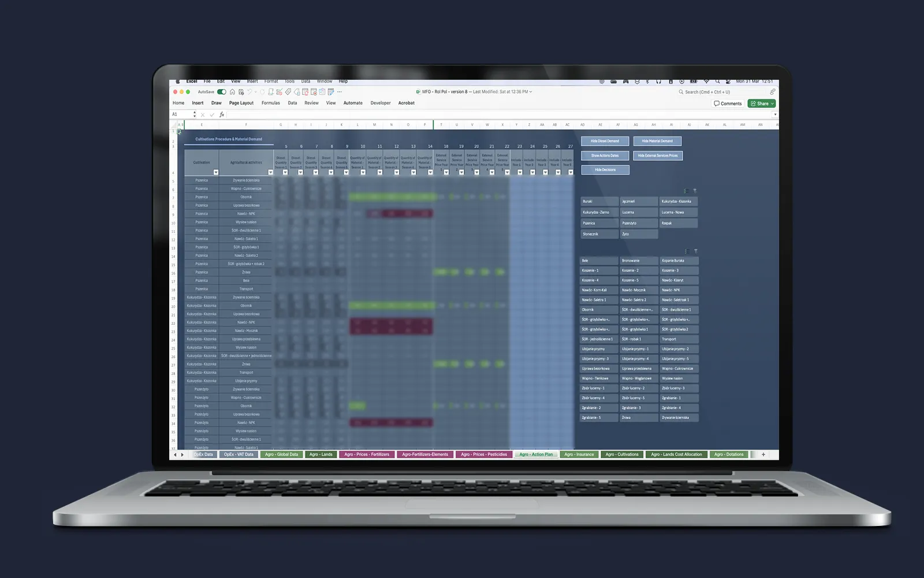924x578 pixels.
Task: Open the Developer ribbon tab
Action: [381, 103]
